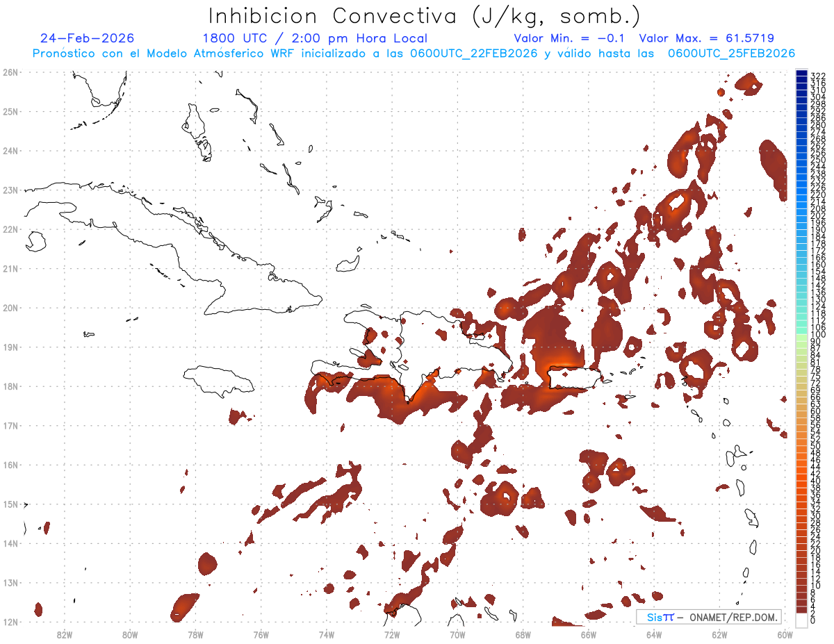The image size is (834, 644).
Task: Click the 19N latitude label
Action: point(10,347)
